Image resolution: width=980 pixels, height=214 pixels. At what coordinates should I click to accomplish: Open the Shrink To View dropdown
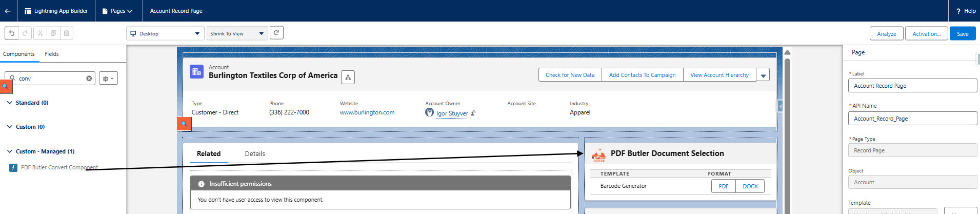pos(237,33)
